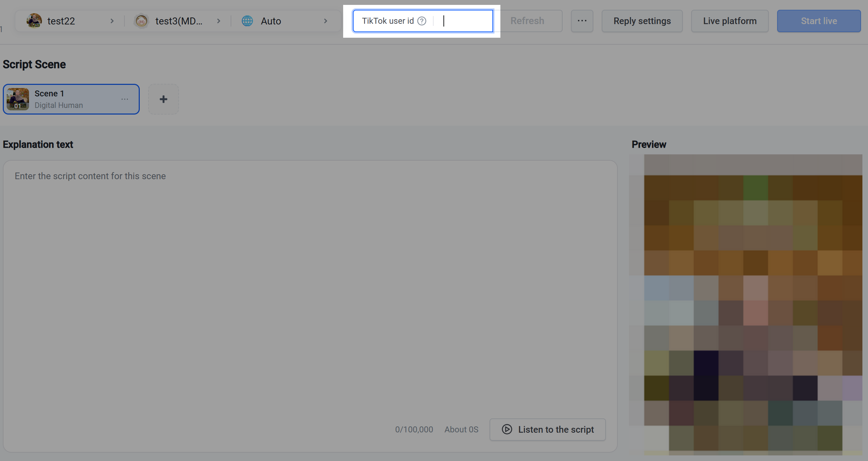Image resolution: width=868 pixels, height=461 pixels.
Task: Select the Scene 1 Digital Human card
Action: [x=71, y=99]
